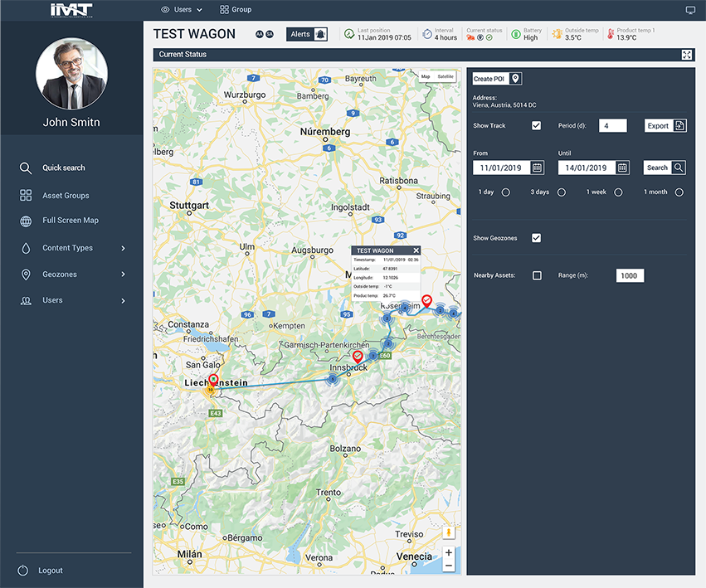
Task: Click the Range (m) input field
Action: pyautogui.click(x=630, y=275)
